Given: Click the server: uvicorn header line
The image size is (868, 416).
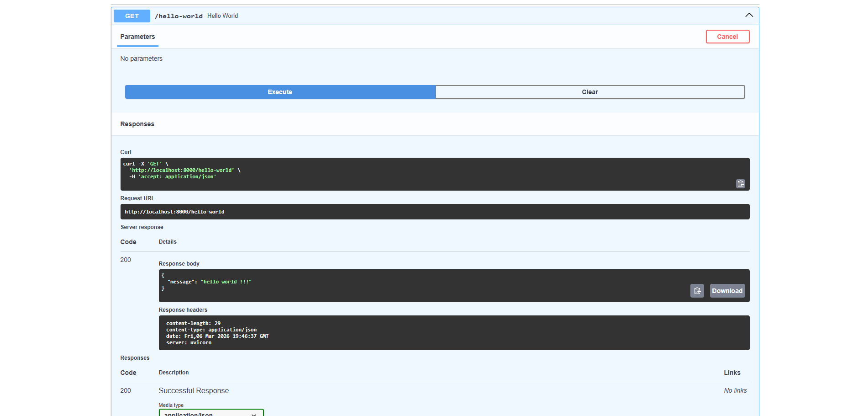Looking at the screenshot, I should pyautogui.click(x=189, y=342).
